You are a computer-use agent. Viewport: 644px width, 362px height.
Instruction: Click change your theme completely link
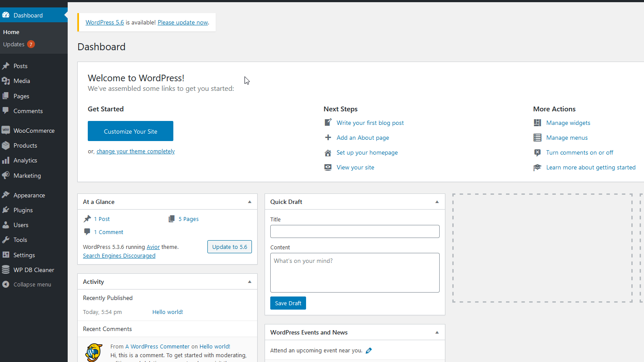click(135, 152)
